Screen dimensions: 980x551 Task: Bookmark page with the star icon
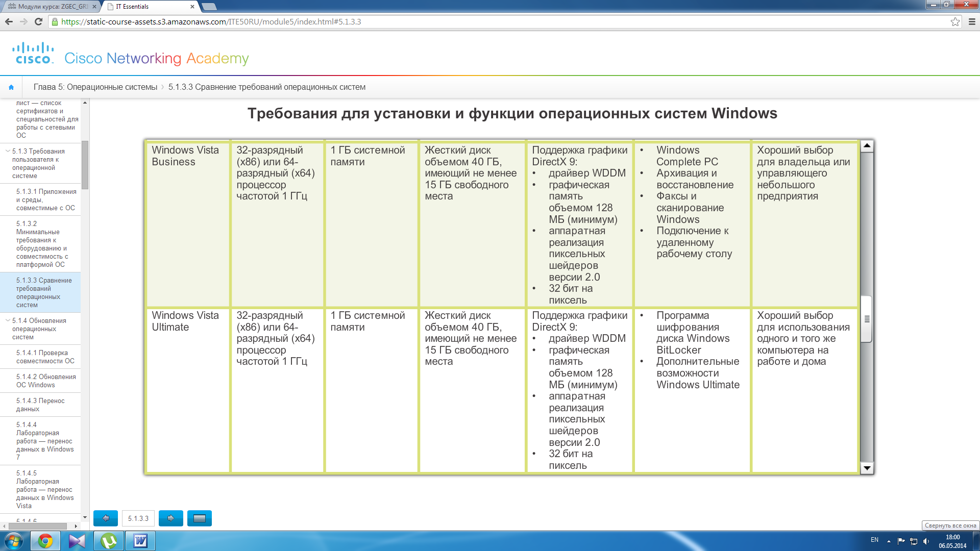point(955,21)
